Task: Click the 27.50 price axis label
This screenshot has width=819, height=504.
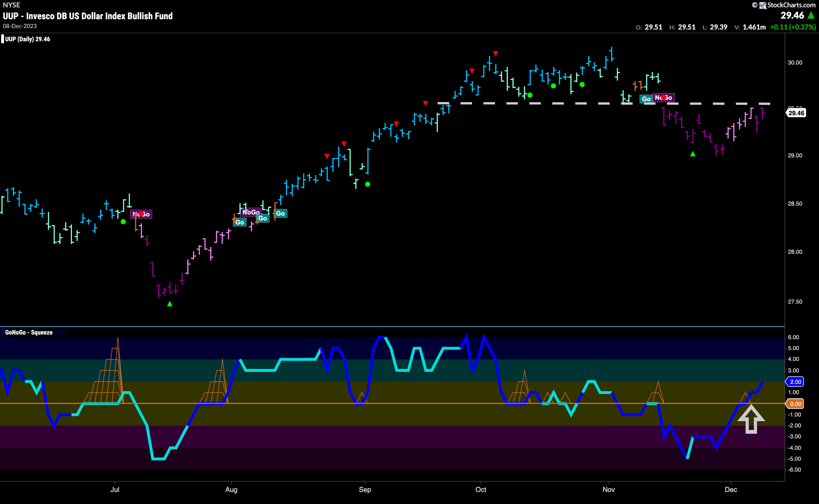Action: [795, 302]
